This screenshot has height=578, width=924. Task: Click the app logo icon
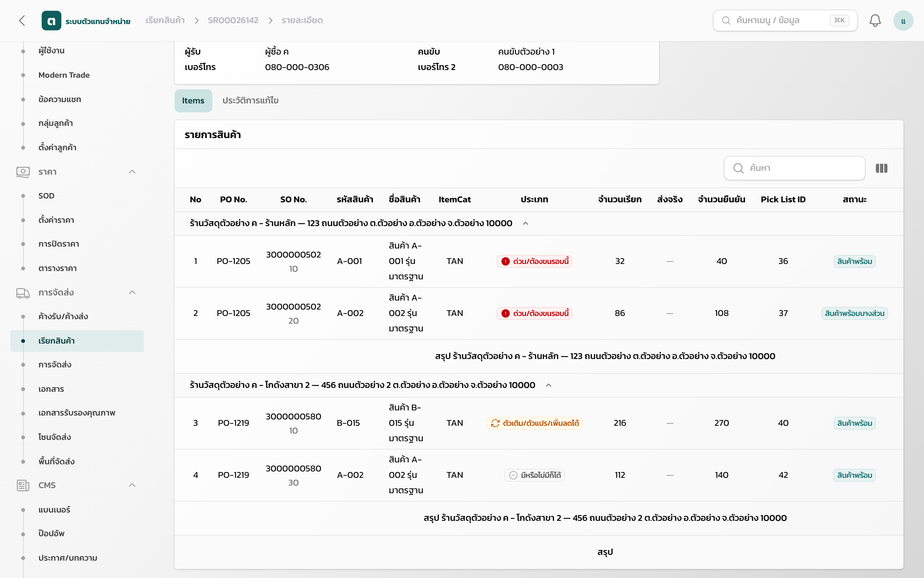pos(51,20)
